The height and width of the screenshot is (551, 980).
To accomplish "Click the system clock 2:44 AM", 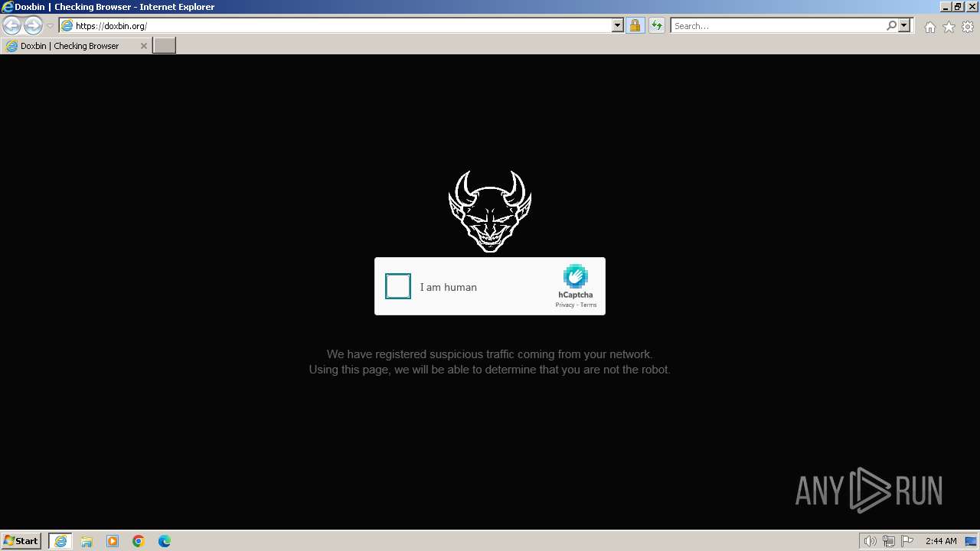I will [x=941, y=541].
